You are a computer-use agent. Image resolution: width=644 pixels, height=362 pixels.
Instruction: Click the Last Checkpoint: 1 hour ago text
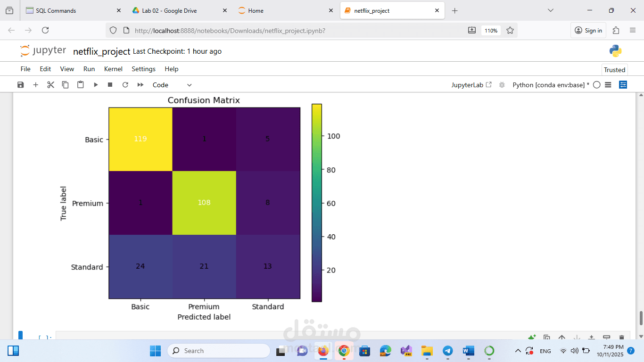177,51
